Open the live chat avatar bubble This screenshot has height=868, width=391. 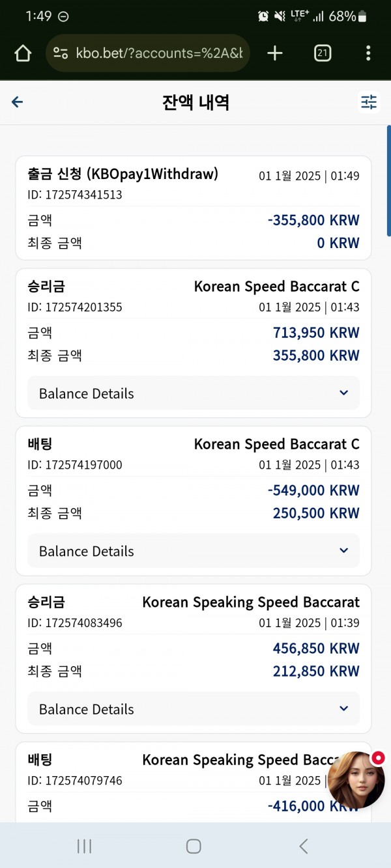356,780
